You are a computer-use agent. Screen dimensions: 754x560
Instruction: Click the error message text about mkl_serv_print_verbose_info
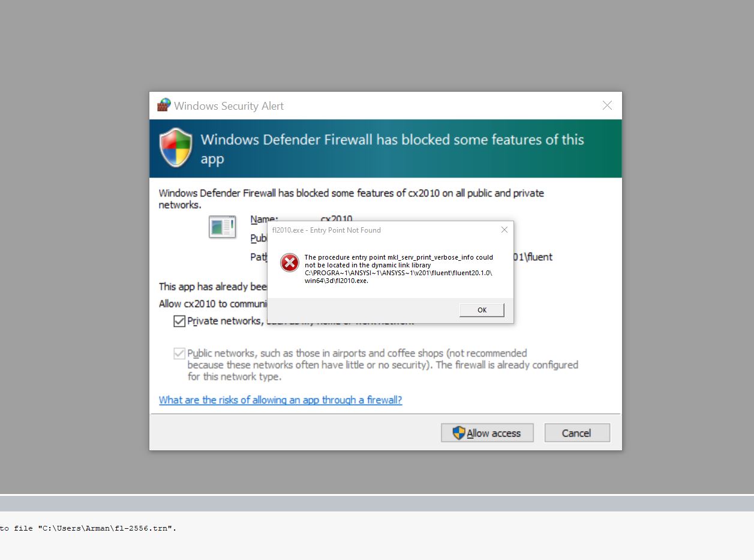tap(399, 269)
